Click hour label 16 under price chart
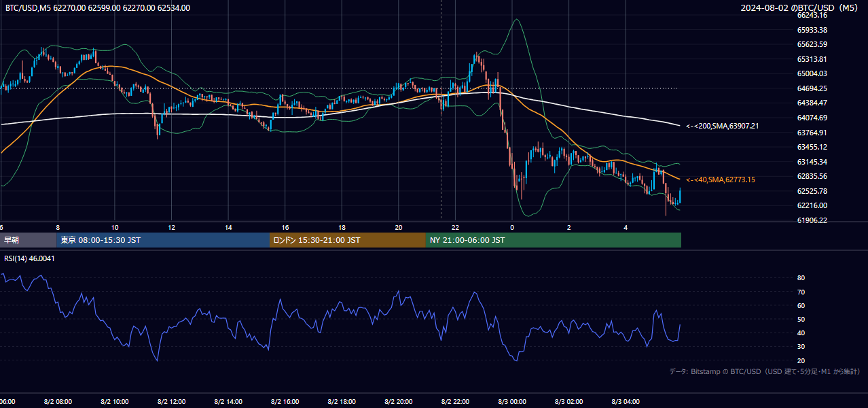Image resolution: width=868 pixels, height=408 pixels. (285, 228)
